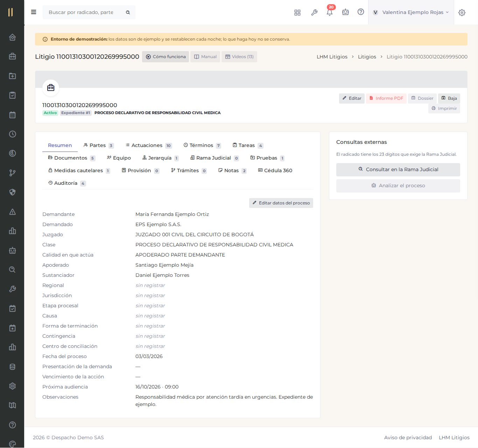478x448 pixels.
Task: Open the Documentos tab
Action: (x=71, y=158)
